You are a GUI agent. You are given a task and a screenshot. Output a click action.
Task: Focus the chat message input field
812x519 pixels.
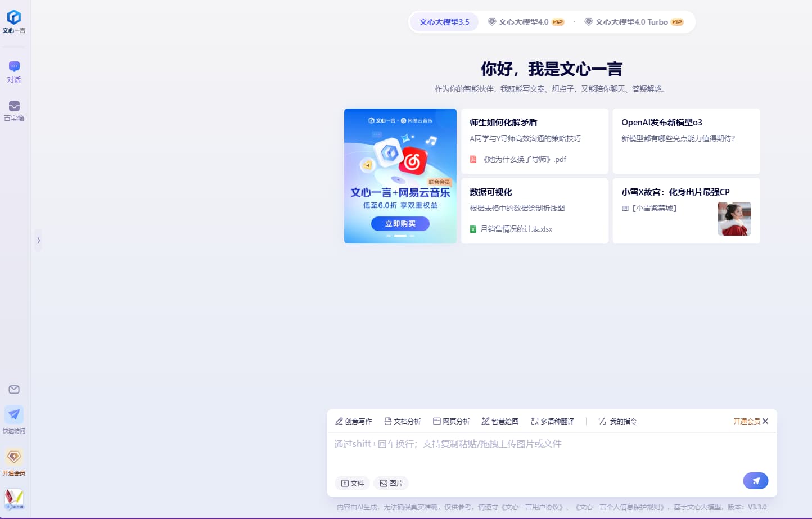[x=552, y=452]
